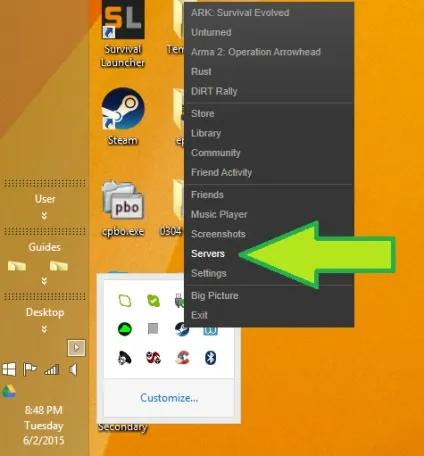This screenshot has height=456, width=424.
Task: Launch DiRT Rally from the Steam menu
Action: tap(269, 91)
